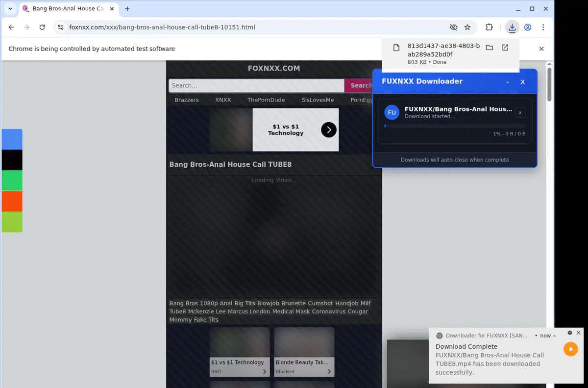Image resolution: width=588 pixels, height=388 pixels.
Task: Click the forward navigation arrow
Action: point(27,27)
